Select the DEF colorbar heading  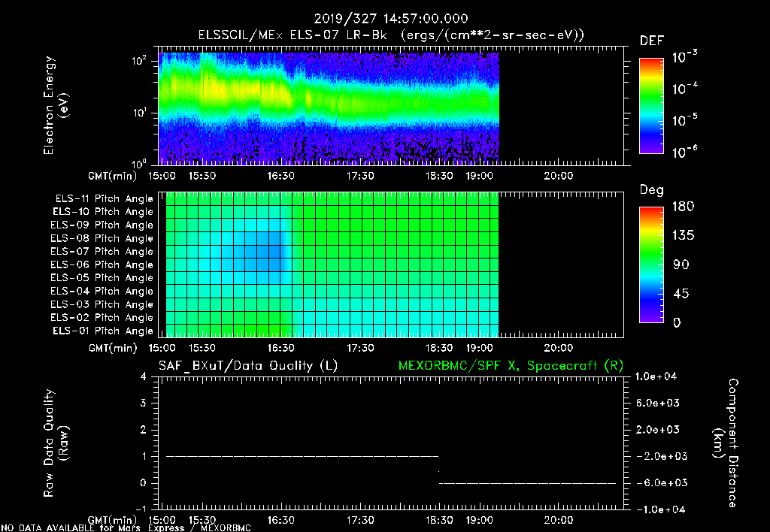click(x=652, y=41)
